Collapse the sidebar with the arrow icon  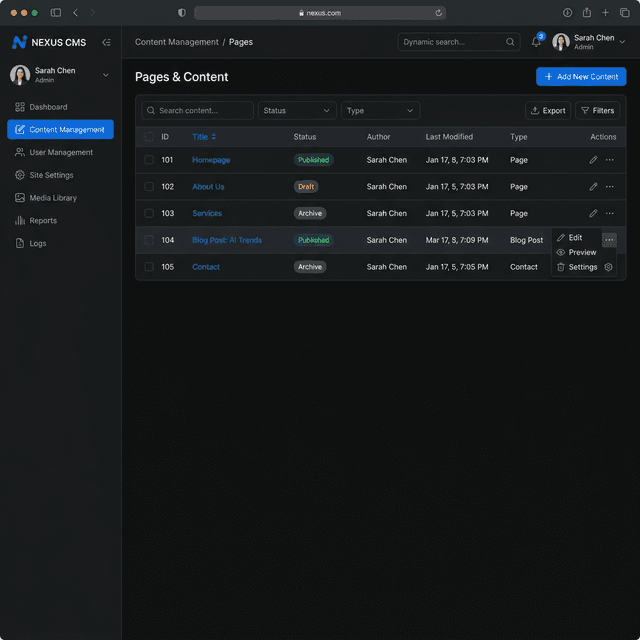click(x=106, y=42)
